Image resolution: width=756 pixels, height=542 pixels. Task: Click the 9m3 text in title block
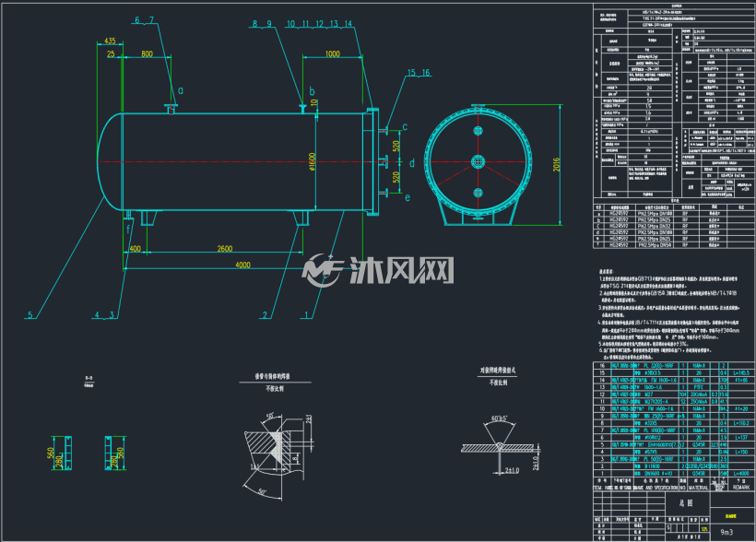(x=726, y=532)
